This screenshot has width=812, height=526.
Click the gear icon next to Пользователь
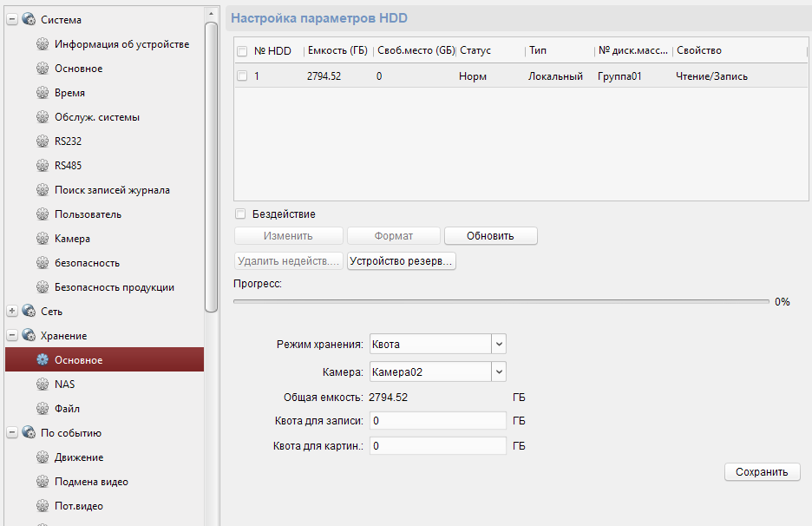coord(42,214)
